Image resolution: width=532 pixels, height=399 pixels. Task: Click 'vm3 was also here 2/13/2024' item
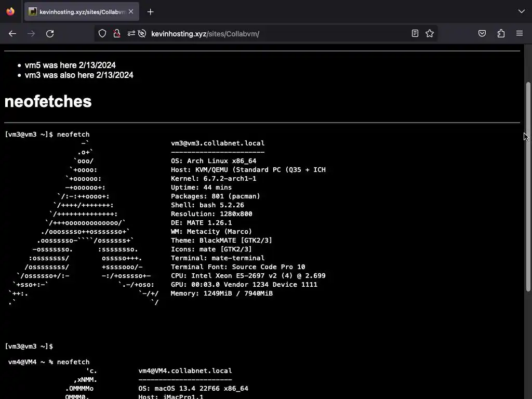(79, 75)
